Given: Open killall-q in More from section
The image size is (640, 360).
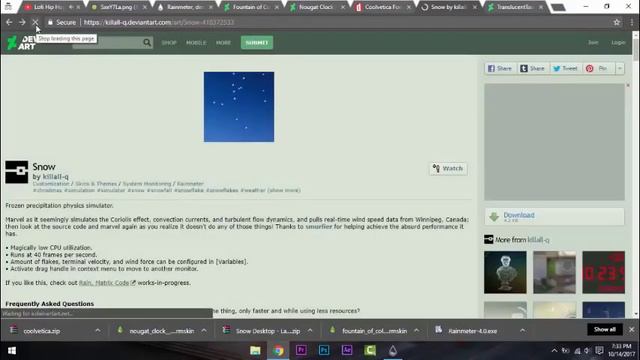Looking at the screenshot, I should (x=538, y=240).
